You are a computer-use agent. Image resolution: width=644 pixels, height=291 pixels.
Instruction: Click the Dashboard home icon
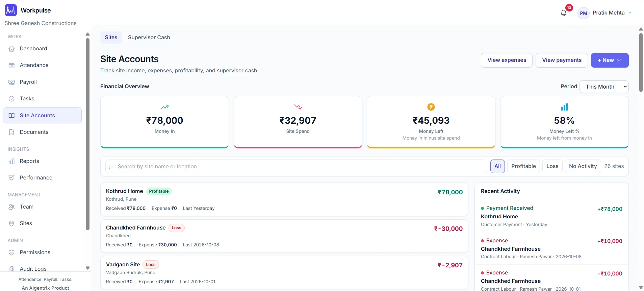pos(11,49)
